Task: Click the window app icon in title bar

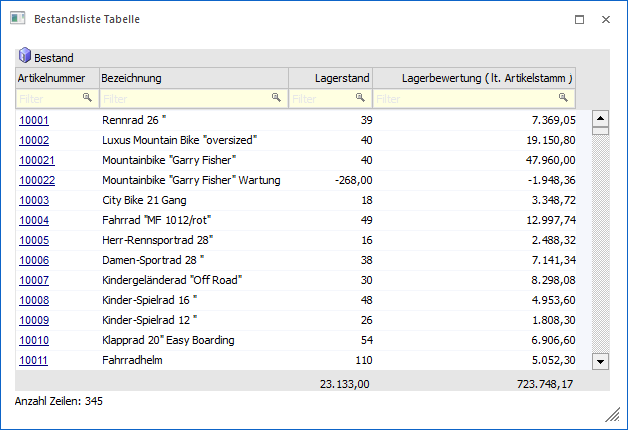Action: tap(17, 19)
